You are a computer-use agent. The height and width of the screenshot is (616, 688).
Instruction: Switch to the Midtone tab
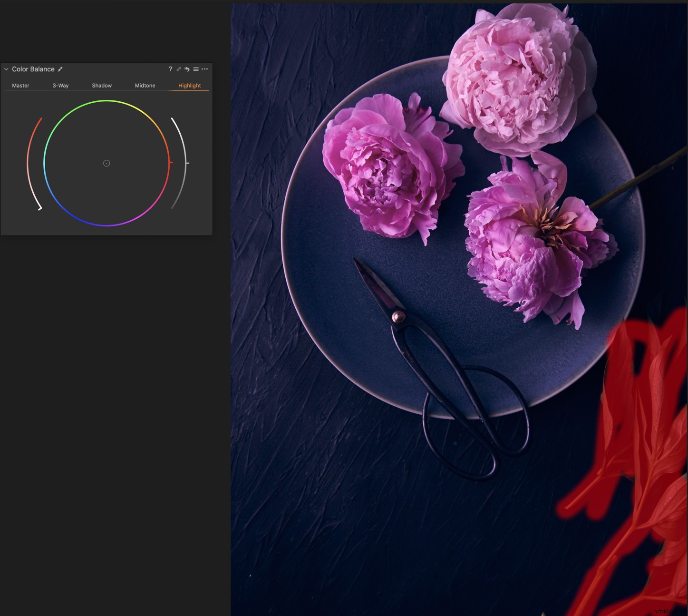coord(145,86)
